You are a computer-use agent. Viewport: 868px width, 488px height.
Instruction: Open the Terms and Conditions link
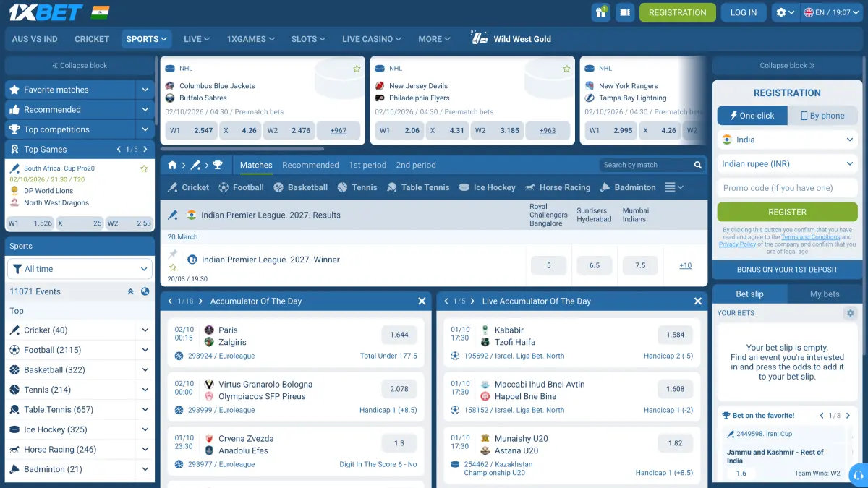click(x=810, y=237)
